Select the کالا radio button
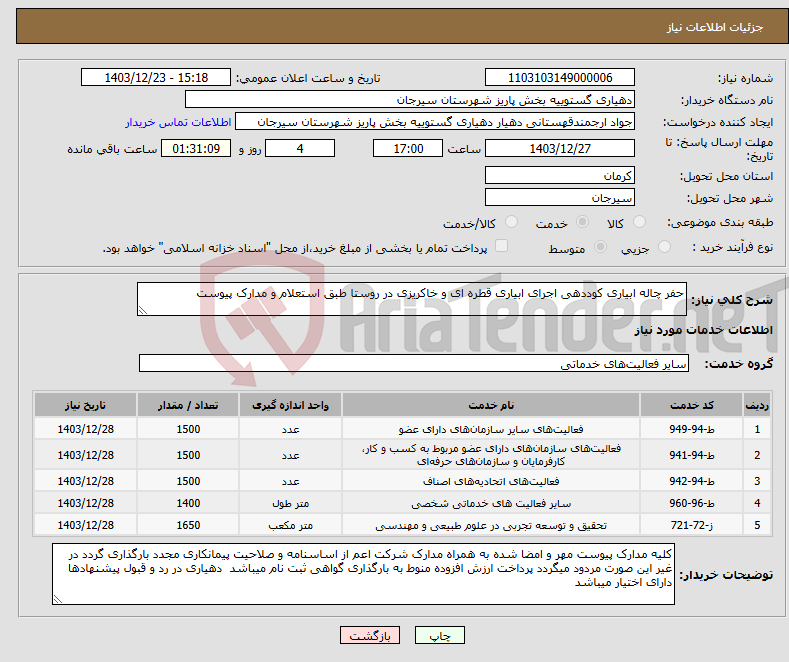 pos(639,222)
